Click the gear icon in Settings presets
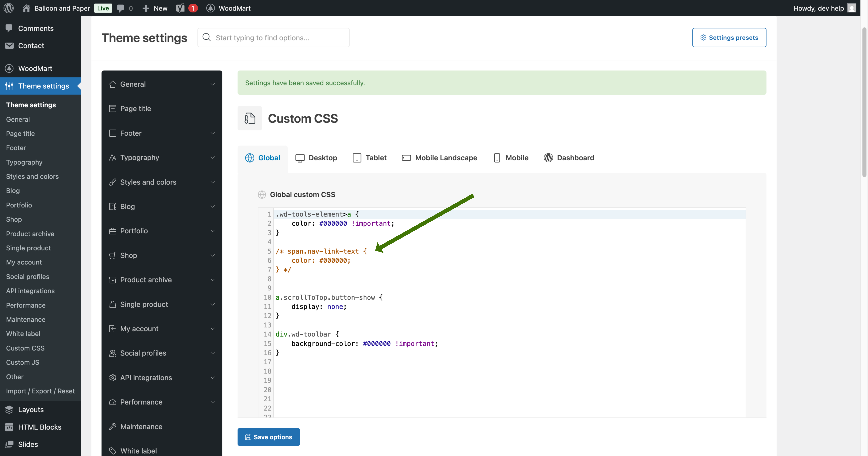Screen dimensions: 868x456 [x=703, y=37]
